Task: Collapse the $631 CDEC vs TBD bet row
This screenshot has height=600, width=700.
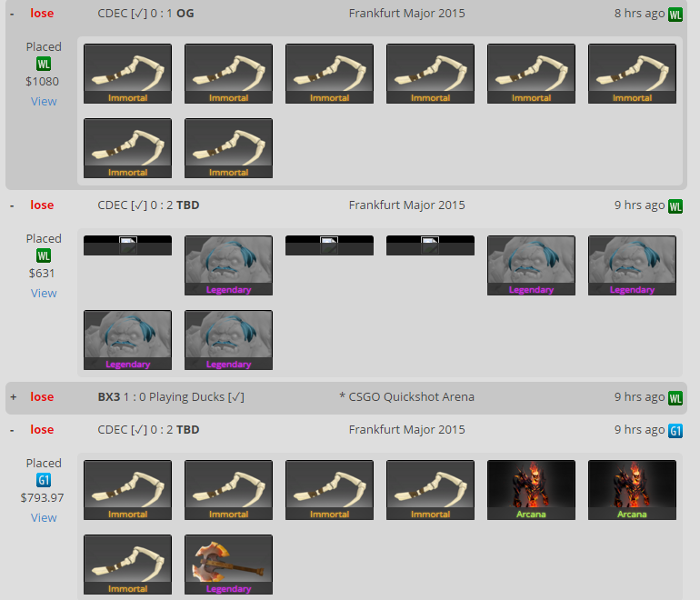Action: point(12,205)
